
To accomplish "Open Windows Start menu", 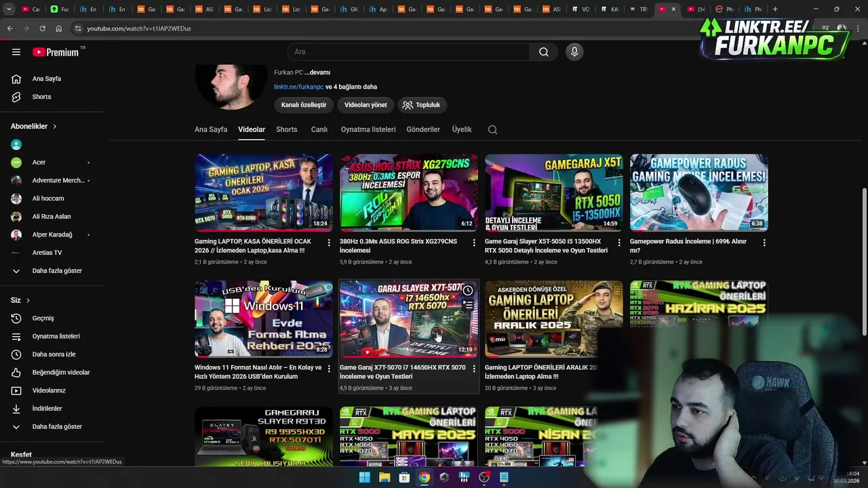I will [365, 477].
